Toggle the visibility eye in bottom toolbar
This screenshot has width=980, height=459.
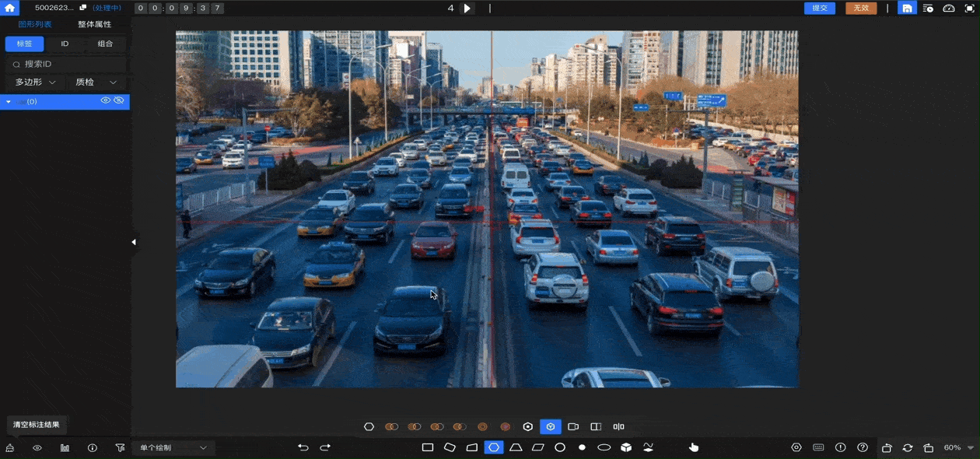pyautogui.click(x=37, y=448)
